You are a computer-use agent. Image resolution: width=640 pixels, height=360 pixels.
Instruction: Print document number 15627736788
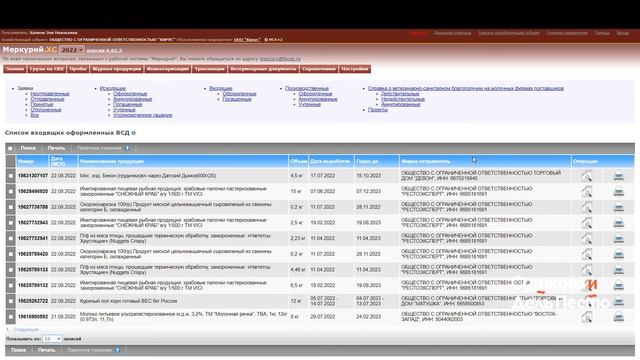[x=618, y=207]
